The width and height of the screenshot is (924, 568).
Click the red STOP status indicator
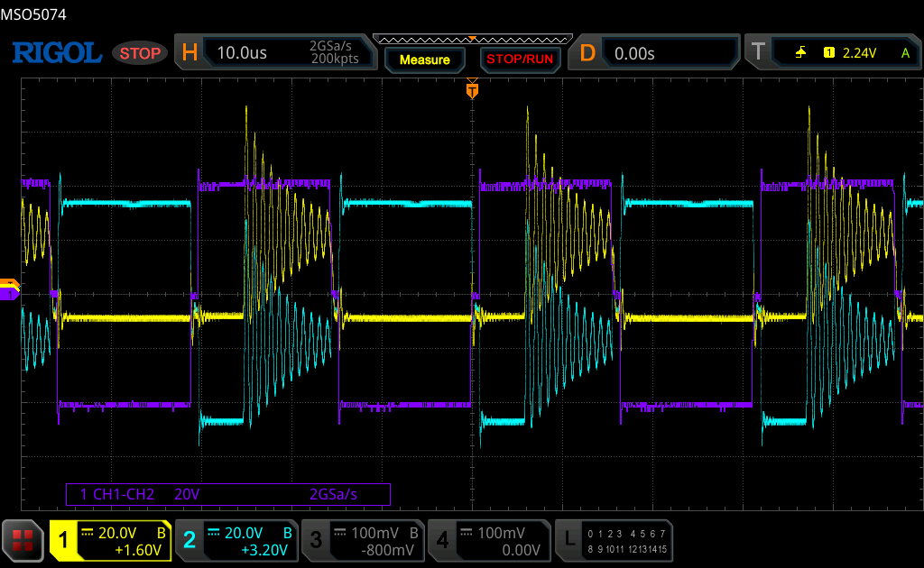[x=140, y=53]
